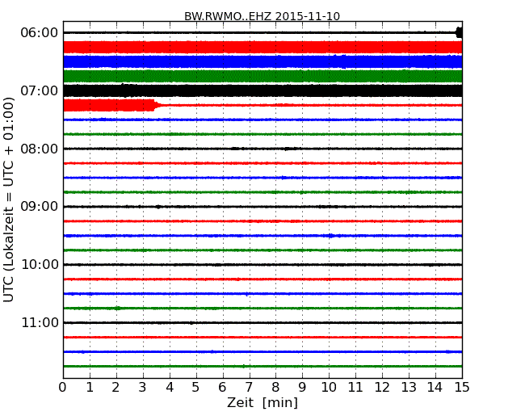Select the 09:00 y-axis tick label
This screenshot has height=420, width=525.
40,207
